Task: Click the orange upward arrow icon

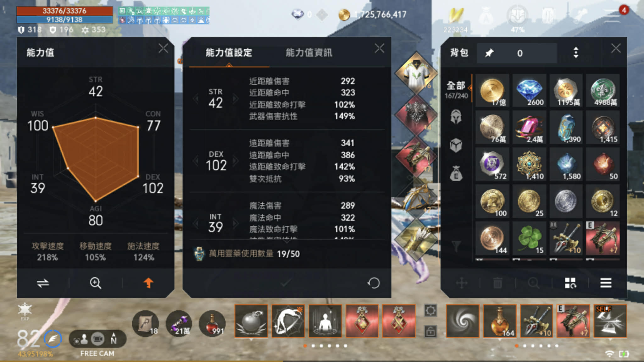Action: click(148, 283)
